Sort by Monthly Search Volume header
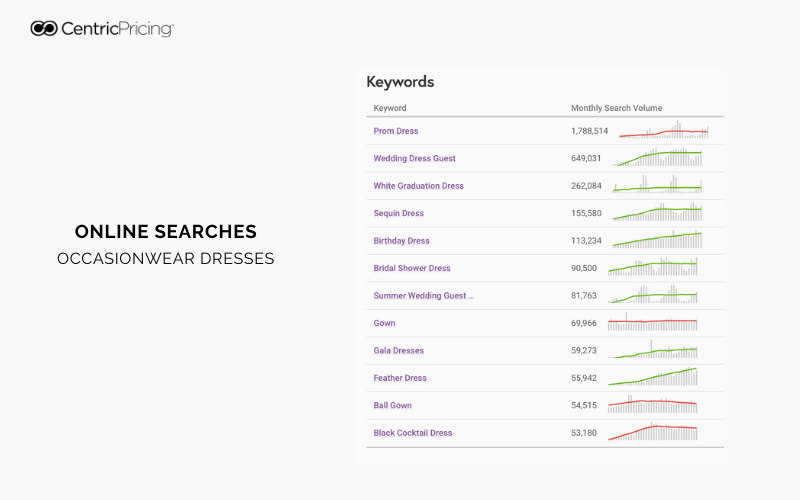Screen dimensions: 800x500 (616, 108)
